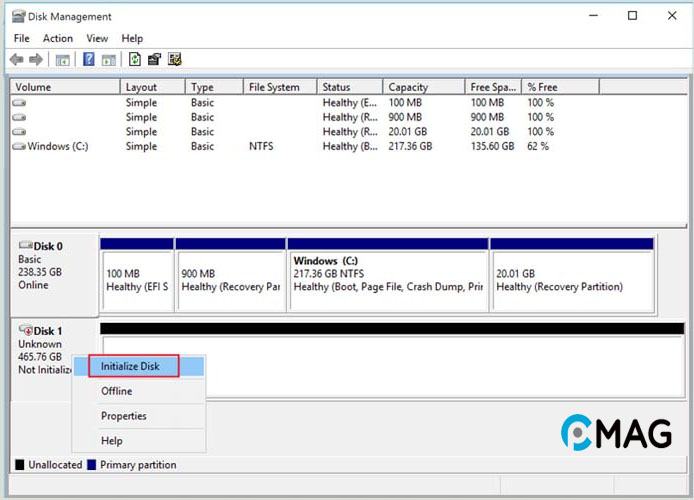Click the Windows (C:) 217.36 GB partition block
The image size is (694, 500).
pyautogui.click(x=387, y=278)
